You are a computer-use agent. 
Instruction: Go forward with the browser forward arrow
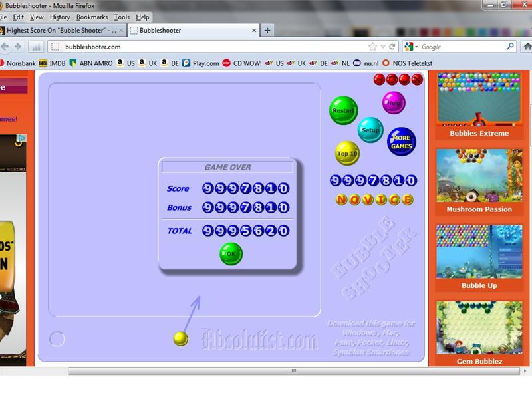[x=18, y=47]
